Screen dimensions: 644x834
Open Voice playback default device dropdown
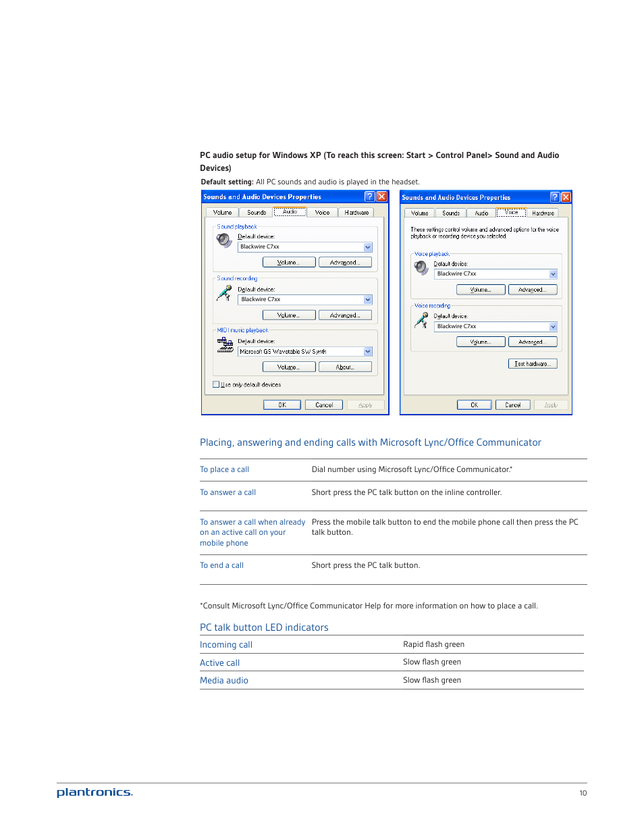(x=553, y=274)
